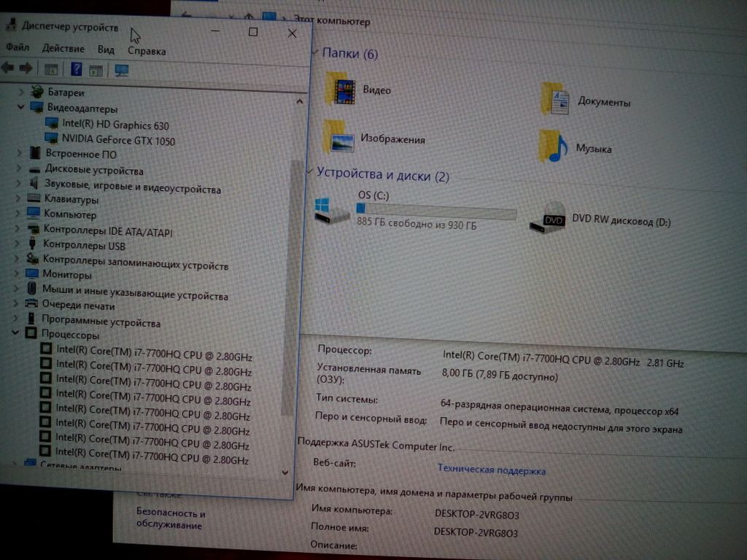Click the scan hardware monitor toolbar icon

[x=122, y=71]
